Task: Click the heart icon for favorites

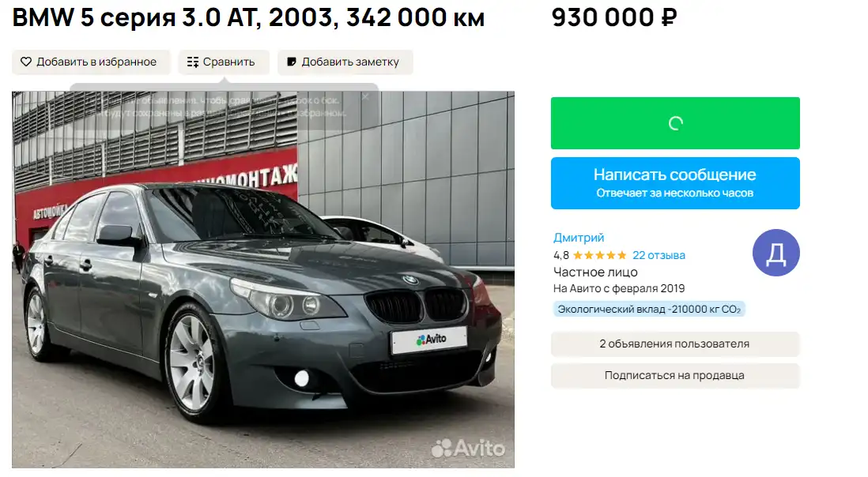Action: pyautogui.click(x=26, y=62)
